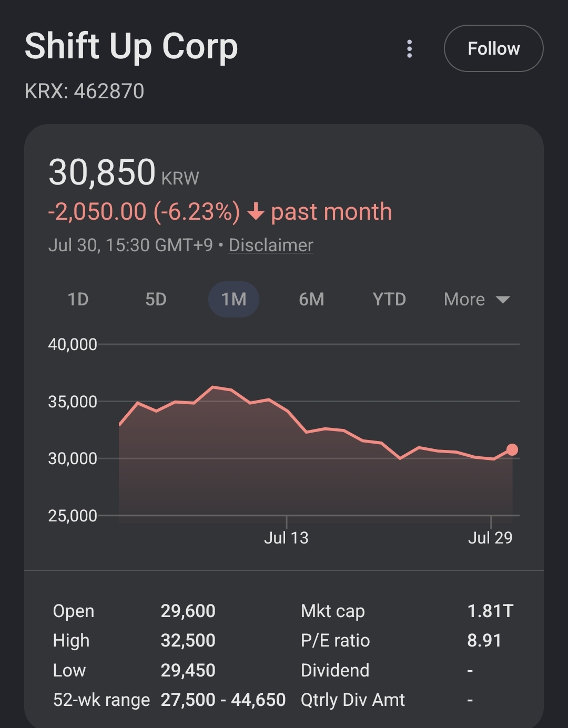The width and height of the screenshot is (568, 728).
Task: Open the Disclaimer link
Action: (271, 245)
